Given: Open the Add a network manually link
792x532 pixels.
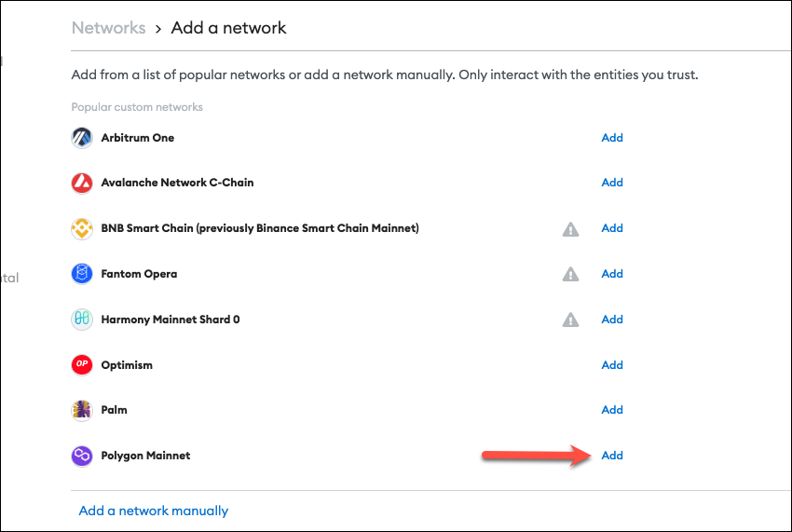Looking at the screenshot, I should click(154, 511).
